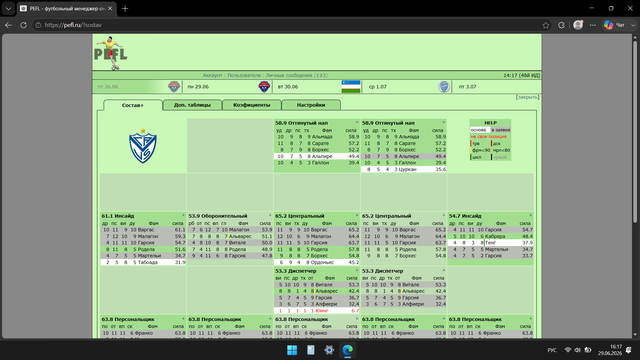Open the Состав+ tab
The width and height of the screenshot is (640, 360).
click(133, 105)
